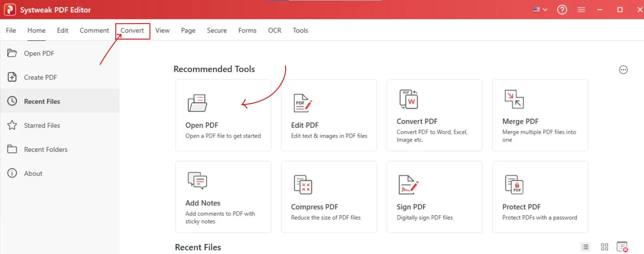644x254 pixels.
Task: Open the Add Notes comment icon
Action: tap(197, 181)
